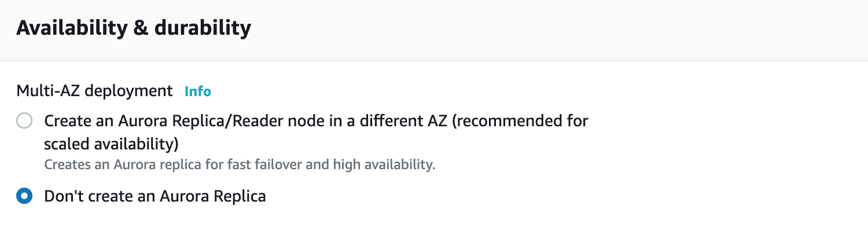Click the "Don't create an Aurora Replica" label text

[x=155, y=196]
